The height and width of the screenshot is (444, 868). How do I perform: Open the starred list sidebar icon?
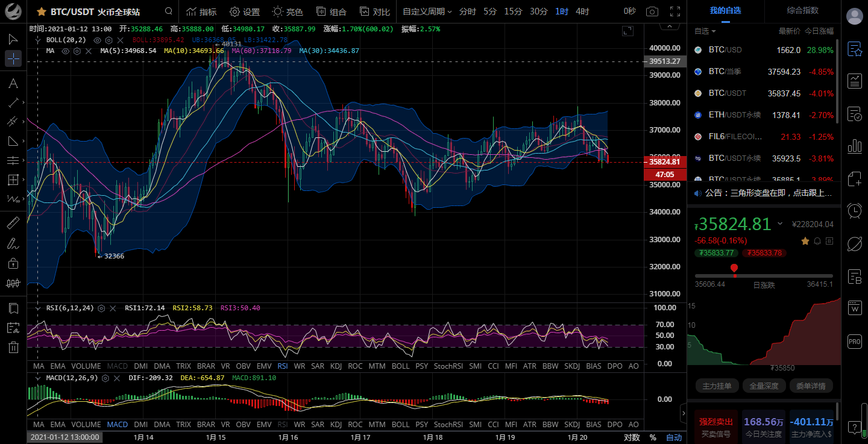pos(855,49)
